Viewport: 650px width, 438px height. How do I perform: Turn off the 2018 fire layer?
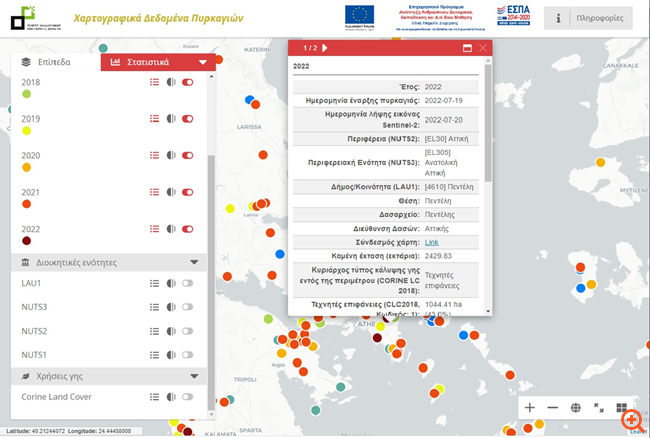(x=187, y=82)
